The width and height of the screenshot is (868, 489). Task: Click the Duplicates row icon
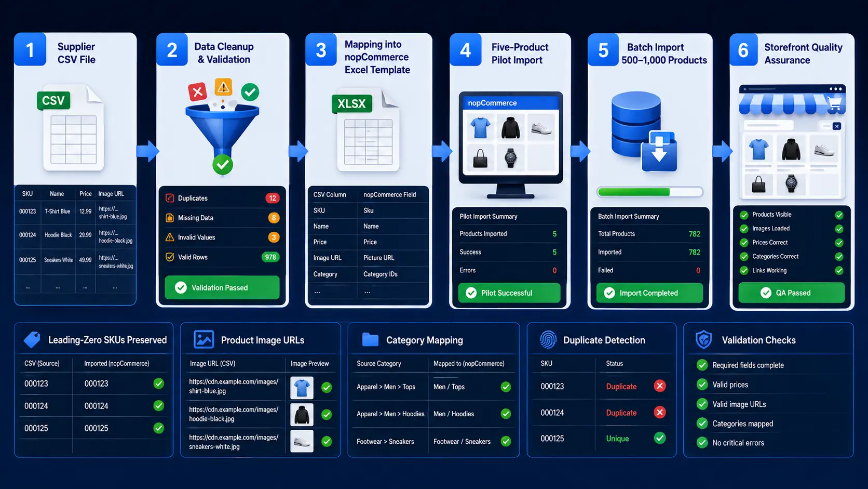[x=170, y=198]
